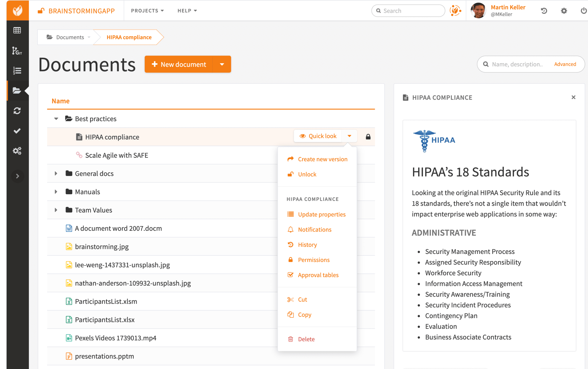
Task: Click the lock icon on HIPAA compliance row
Action: [x=368, y=137]
